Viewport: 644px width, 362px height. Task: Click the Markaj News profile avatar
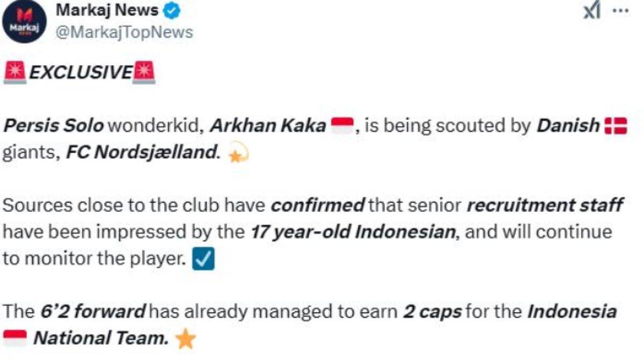(x=25, y=21)
